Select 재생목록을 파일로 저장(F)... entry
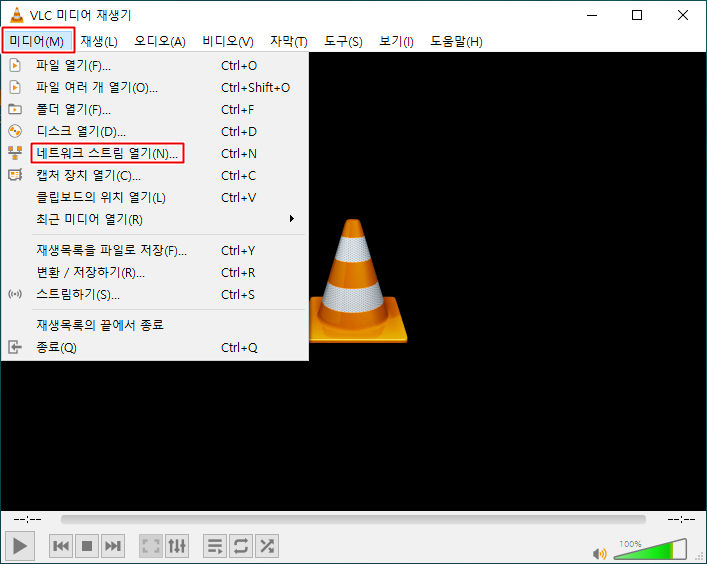 click(155, 250)
